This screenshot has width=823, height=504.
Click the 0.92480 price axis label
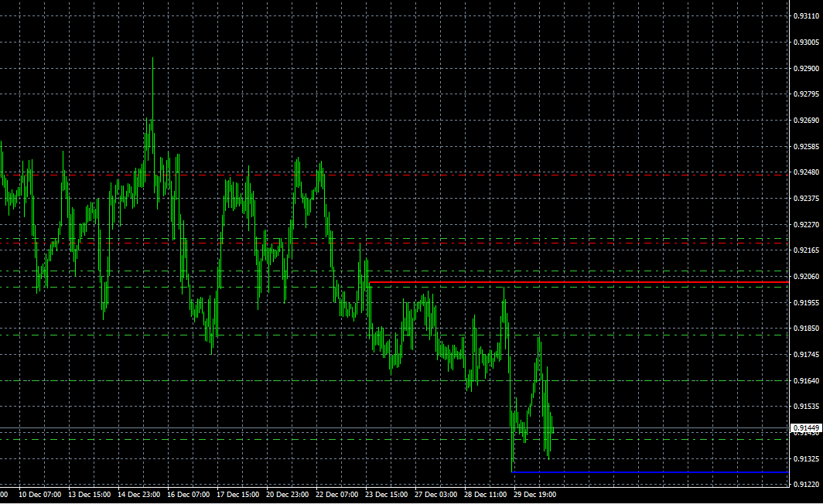tap(806, 172)
